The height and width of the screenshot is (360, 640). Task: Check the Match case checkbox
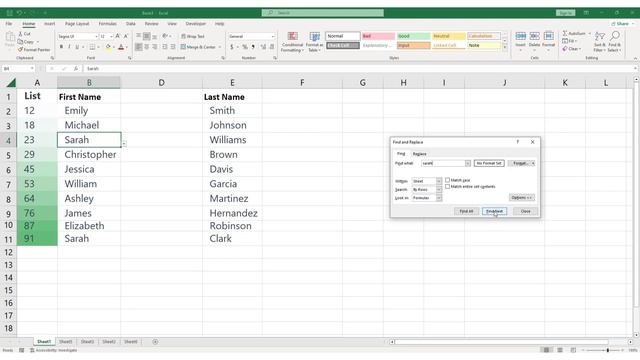pos(447,180)
